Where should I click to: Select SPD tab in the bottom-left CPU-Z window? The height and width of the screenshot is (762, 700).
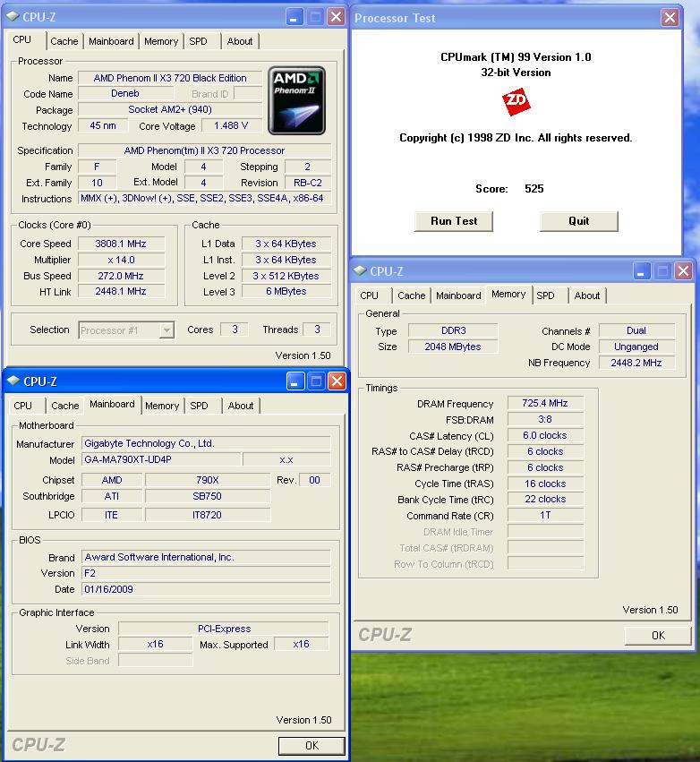199,406
